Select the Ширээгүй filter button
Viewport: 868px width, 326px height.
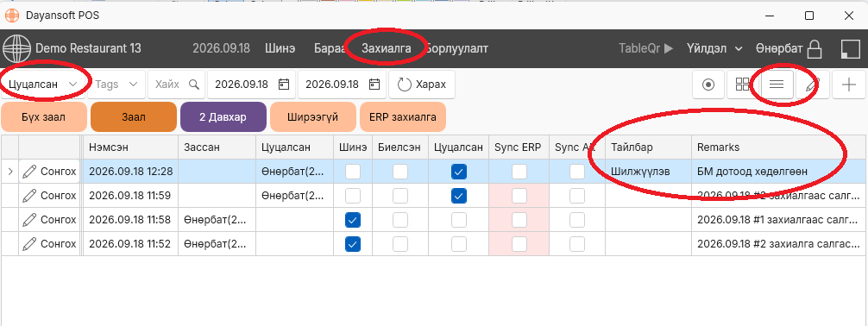pos(312,116)
